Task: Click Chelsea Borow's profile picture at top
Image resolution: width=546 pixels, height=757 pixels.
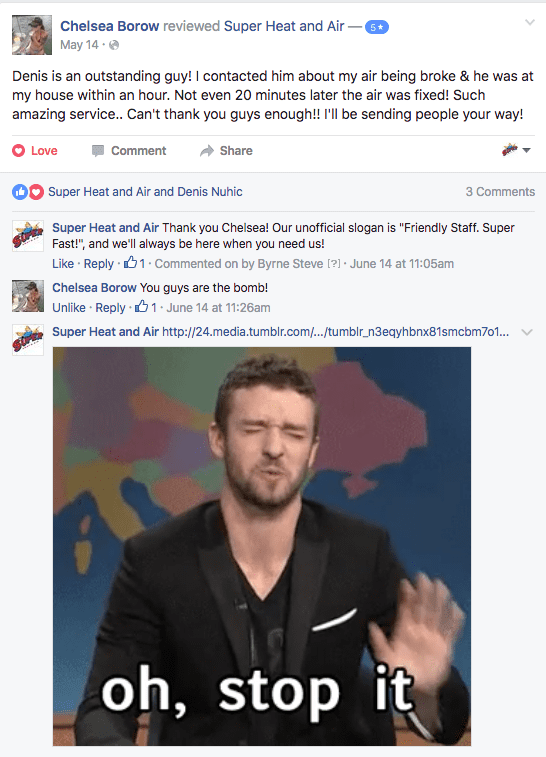Action: 32,35
